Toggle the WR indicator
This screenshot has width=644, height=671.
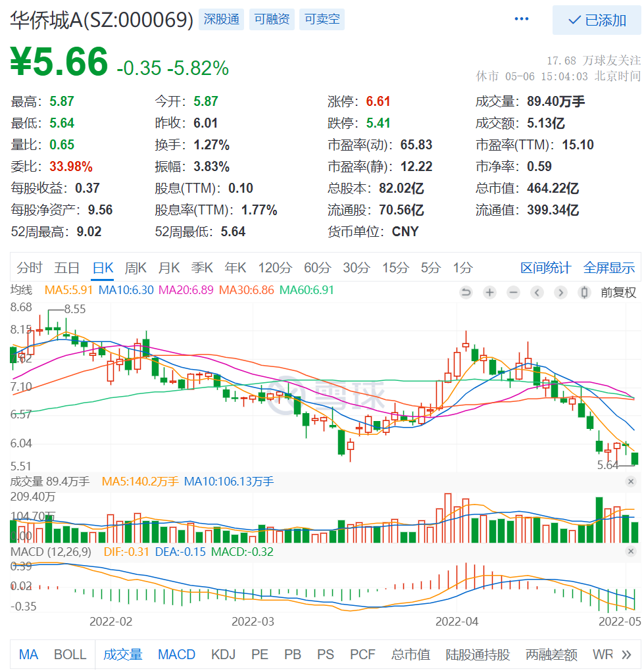click(x=603, y=655)
